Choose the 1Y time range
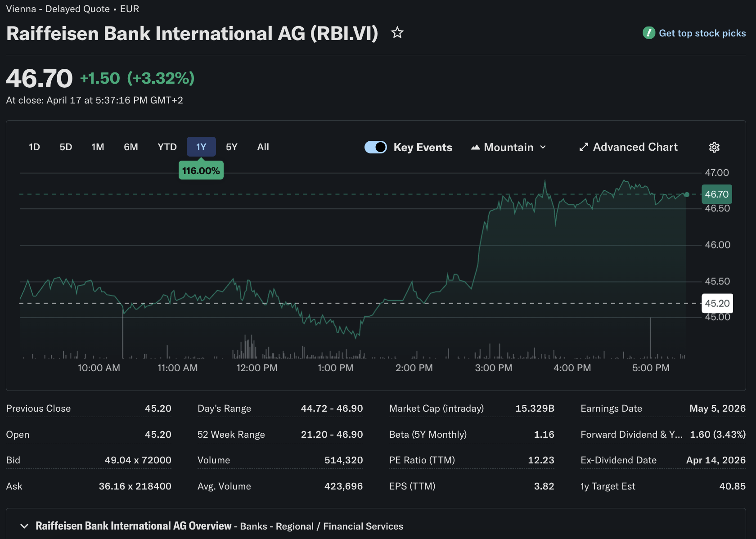This screenshot has width=756, height=539. [x=201, y=147]
